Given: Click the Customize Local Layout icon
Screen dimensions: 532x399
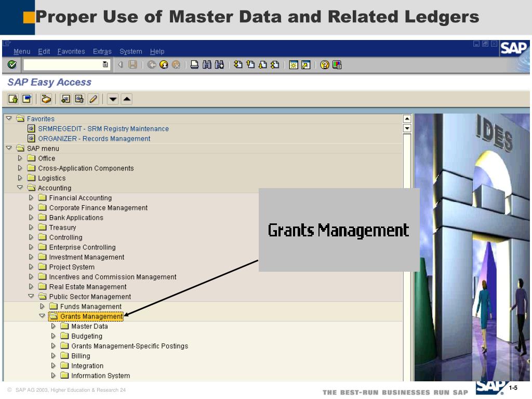Looking at the screenshot, I should pos(337,64).
